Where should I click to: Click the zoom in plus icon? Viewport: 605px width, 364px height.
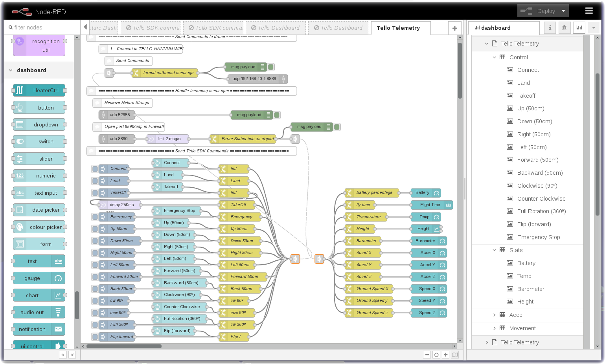445,355
